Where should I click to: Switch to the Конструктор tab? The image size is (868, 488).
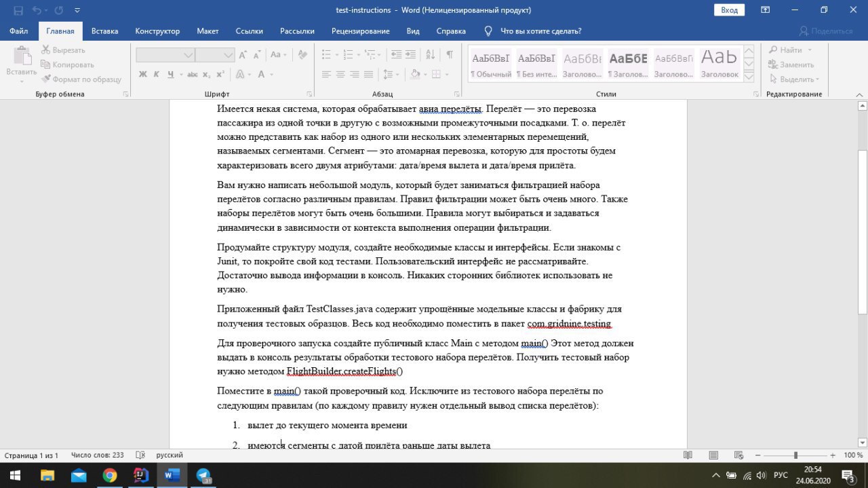click(x=157, y=31)
